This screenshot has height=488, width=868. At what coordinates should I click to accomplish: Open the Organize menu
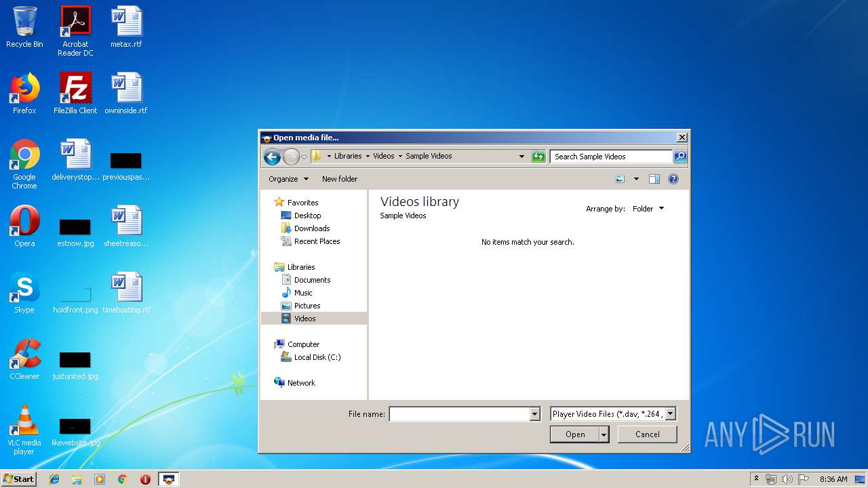tap(288, 179)
